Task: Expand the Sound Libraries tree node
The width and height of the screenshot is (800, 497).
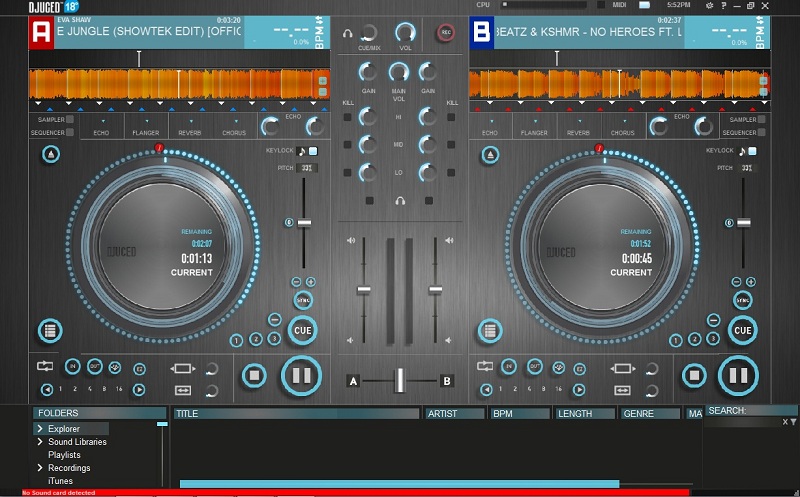Action: click(x=40, y=442)
